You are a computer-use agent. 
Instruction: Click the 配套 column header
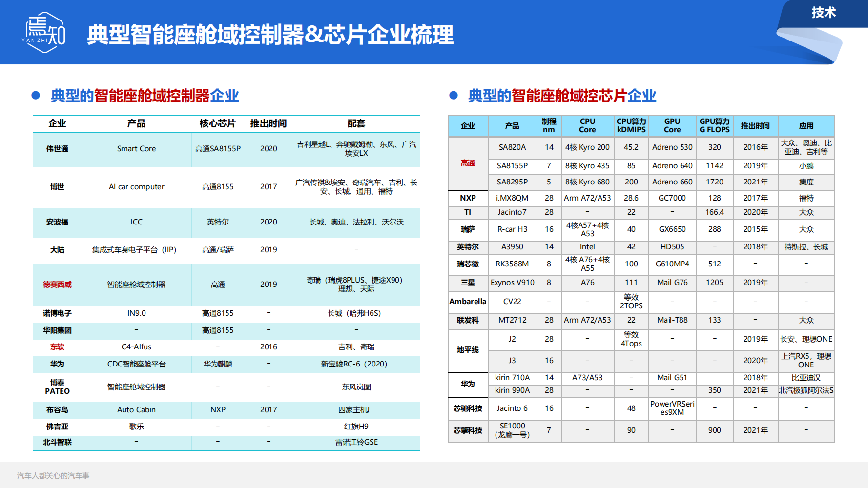coord(356,123)
